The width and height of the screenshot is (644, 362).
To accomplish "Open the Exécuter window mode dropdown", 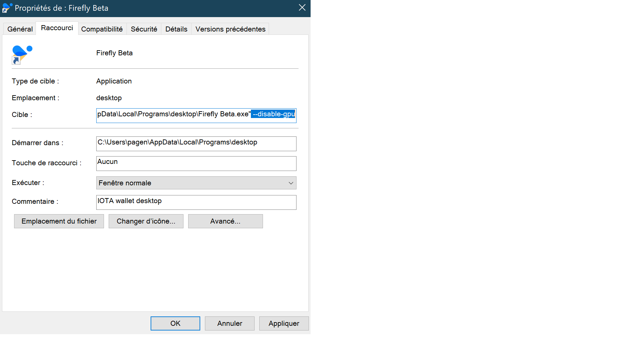I will tap(196, 183).
